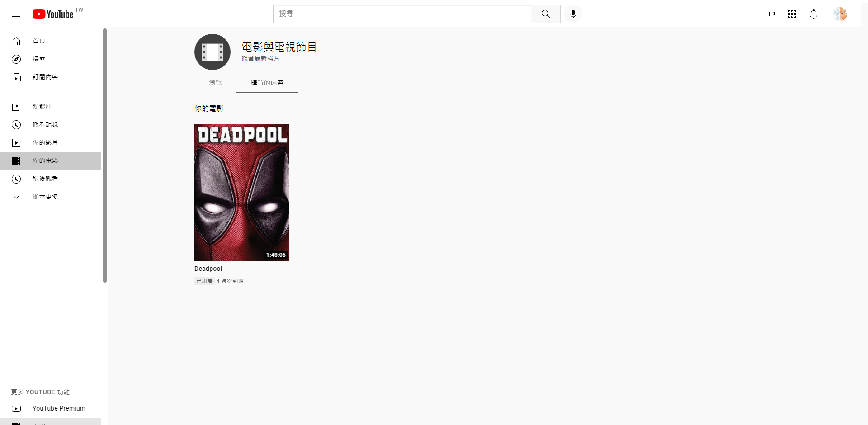This screenshot has height=425, width=868.
Task: Expand sidebar with 顯示更多 chevron
Action: click(x=16, y=197)
